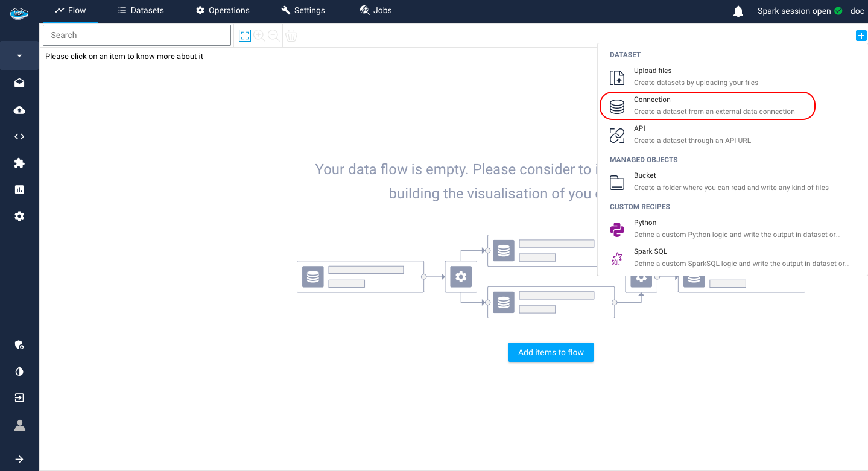Open the Jobs tab
Screen dimensions: 868x471
pyautogui.click(x=376, y=11)
